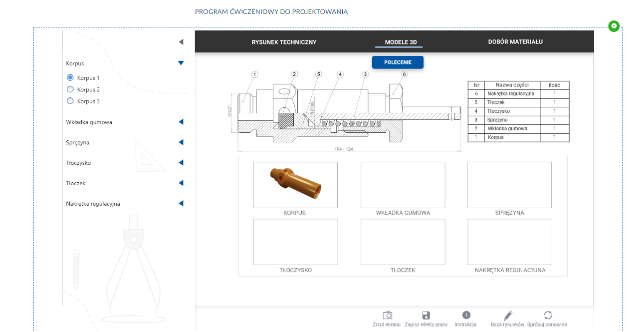
Task: Open Baza rysunków pencil icon
Action: [x=507, y=315]
